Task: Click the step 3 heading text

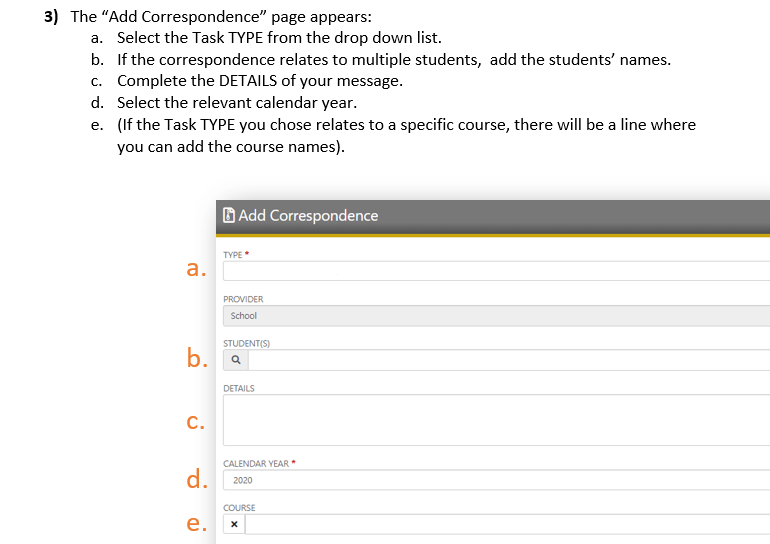Action: [x=211, y=17]
